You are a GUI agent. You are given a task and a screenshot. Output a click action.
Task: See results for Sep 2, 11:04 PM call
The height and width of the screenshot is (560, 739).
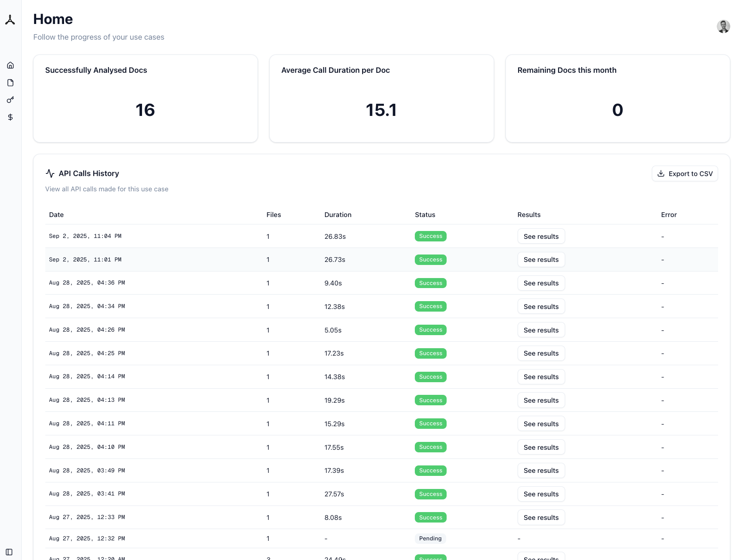tap(541, 236)
